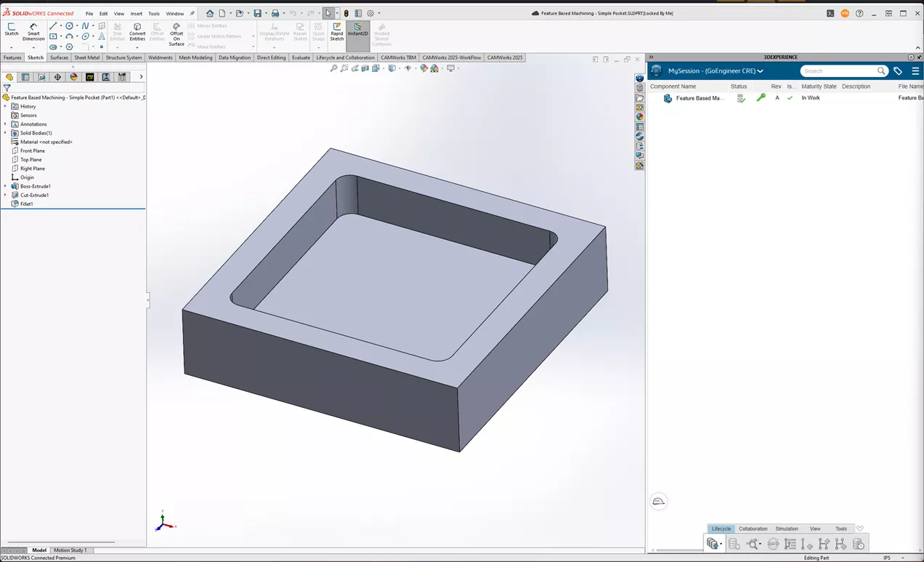Viewport: 924px width, 562px height.
Task: Click the Rapid Sketch icon
Action: 336,32
